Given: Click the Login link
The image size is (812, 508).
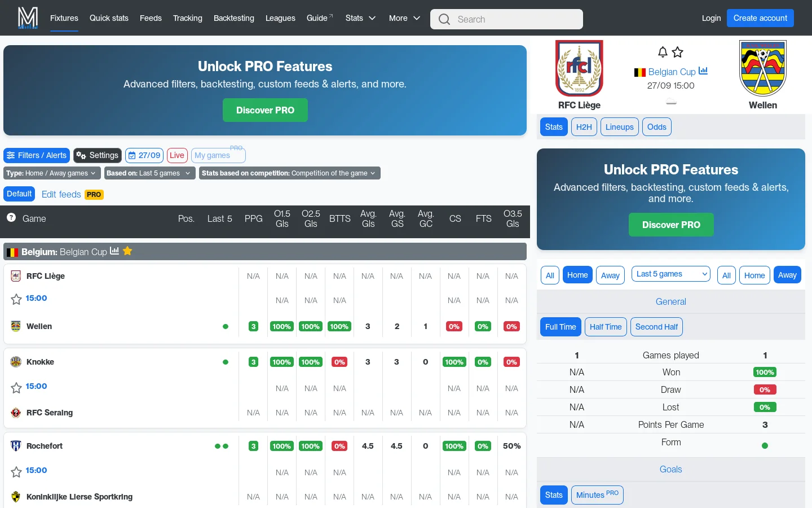Looking at the screenshot, I should tap(711, 18).
